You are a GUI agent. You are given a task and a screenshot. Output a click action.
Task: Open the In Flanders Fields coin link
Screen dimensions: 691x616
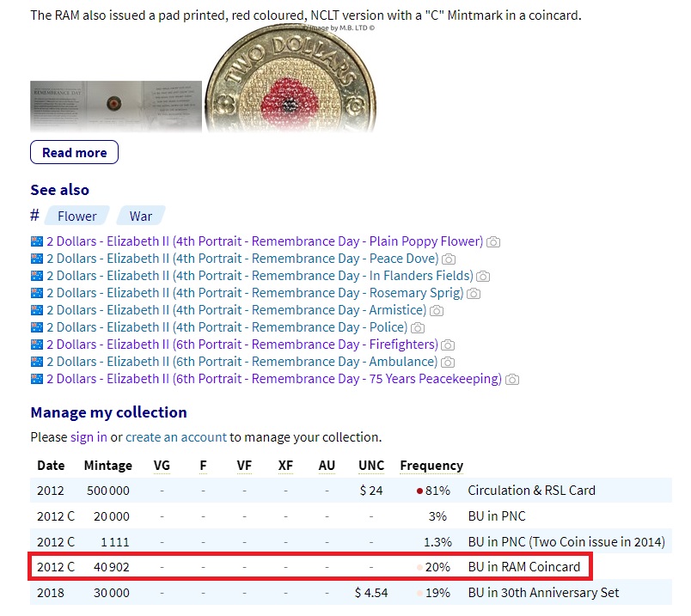coord(260,276)
